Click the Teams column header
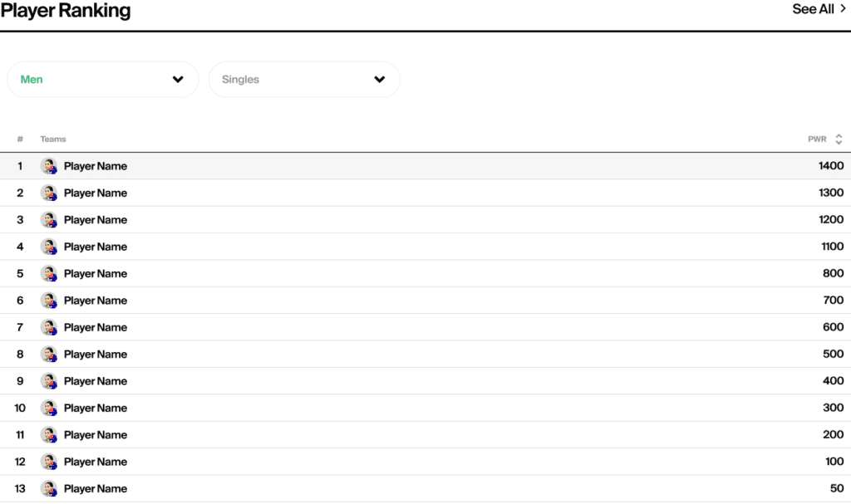The image size is (851, 504). pyautogui.click(x=53, y=139)
